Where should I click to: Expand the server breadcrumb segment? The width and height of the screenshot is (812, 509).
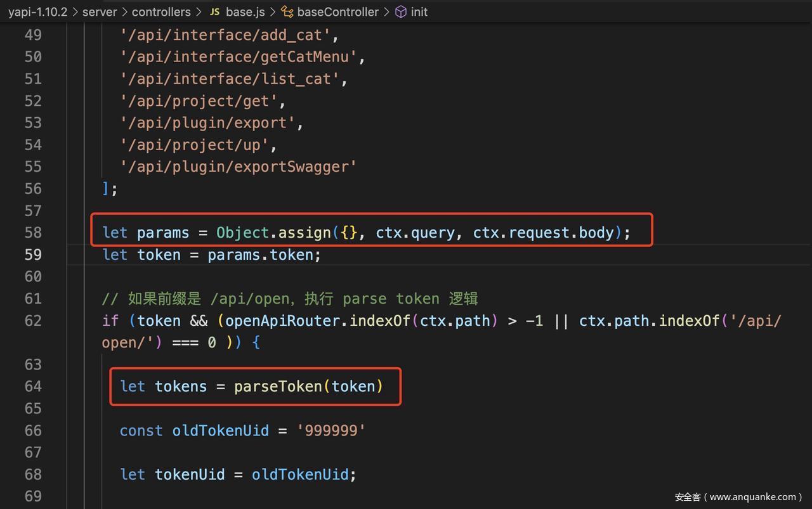(x=100, y=12)
